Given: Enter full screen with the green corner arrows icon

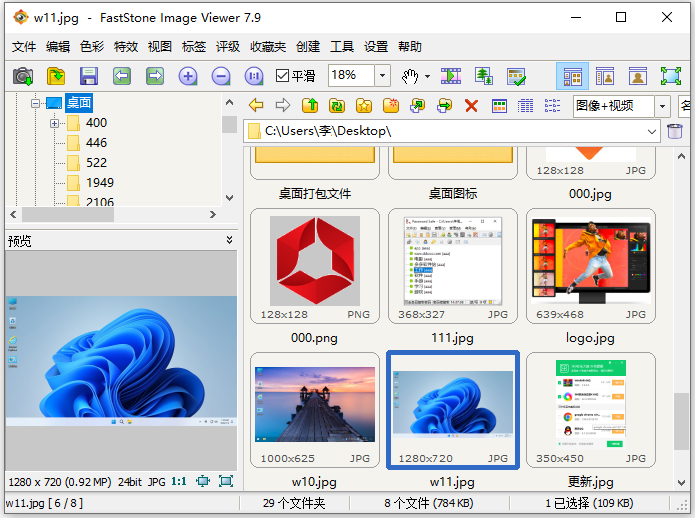Looking at the screenshot, I should (x=671, y=76).
